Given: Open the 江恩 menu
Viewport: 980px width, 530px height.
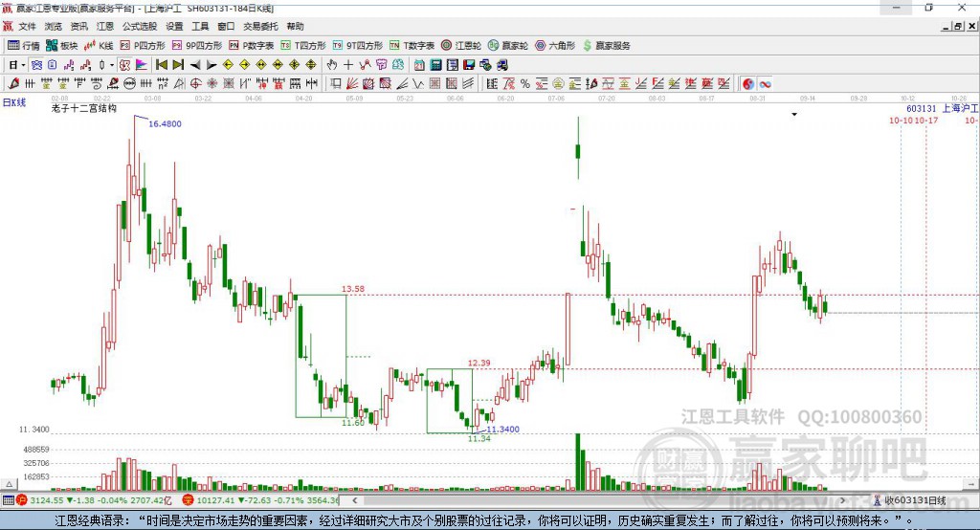Looking at the screenshot, I should pyautogui.click(x=105, y=26).
